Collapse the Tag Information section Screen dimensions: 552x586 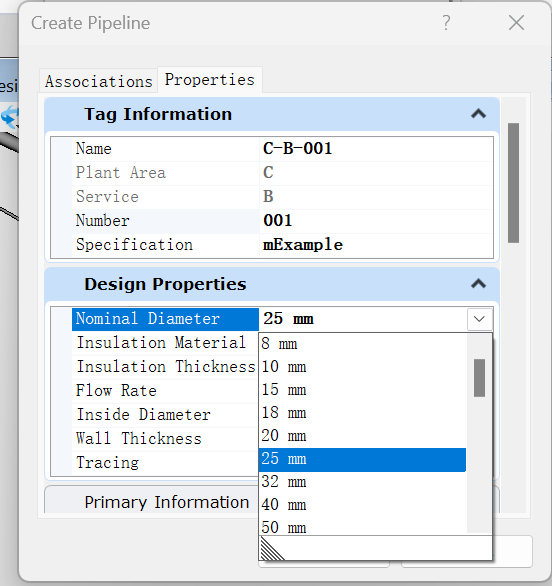tap(478, 114)
